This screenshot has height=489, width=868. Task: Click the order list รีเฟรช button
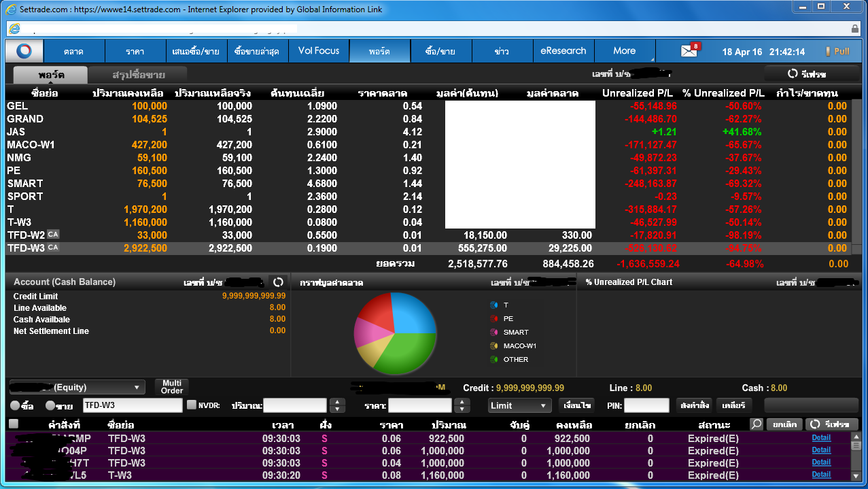coord(832,424)
